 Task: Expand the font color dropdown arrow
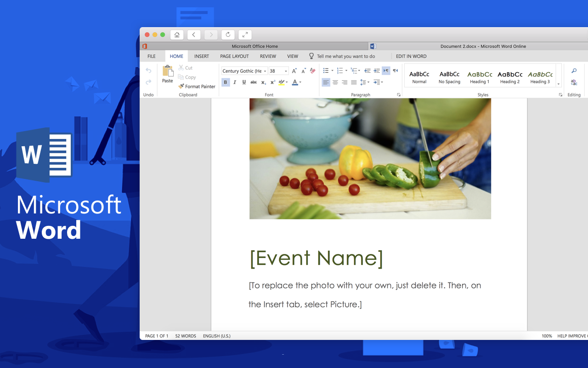click(300, 82)
